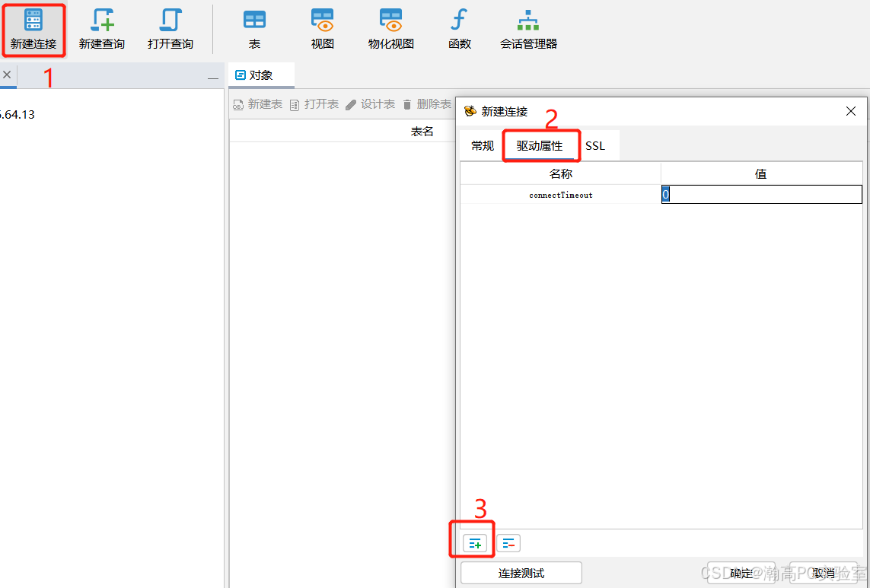Click the 新建连接 toolbar icon
Viewport: 870px width, 588px height.
point(33,30)
